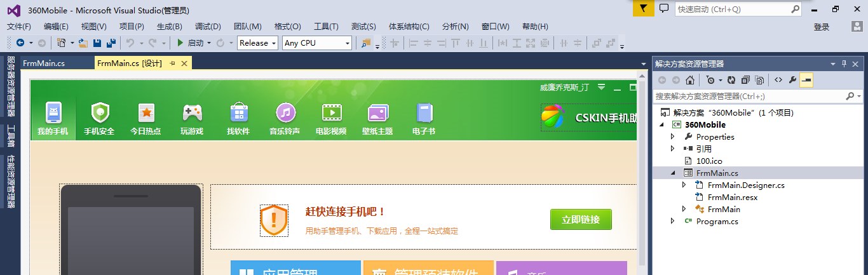
Task: Click the Open File folder icon
Action: pyautogui.click(x=83, y=43)
